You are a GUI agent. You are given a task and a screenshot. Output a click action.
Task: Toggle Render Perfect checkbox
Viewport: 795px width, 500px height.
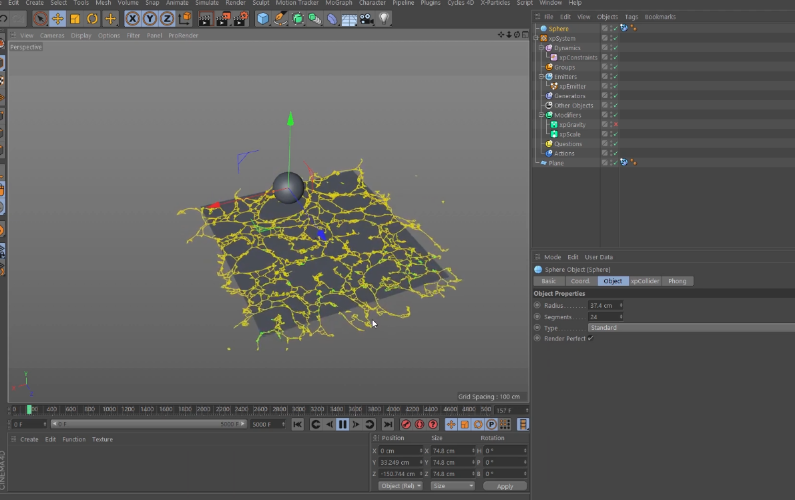click(591, 338)
